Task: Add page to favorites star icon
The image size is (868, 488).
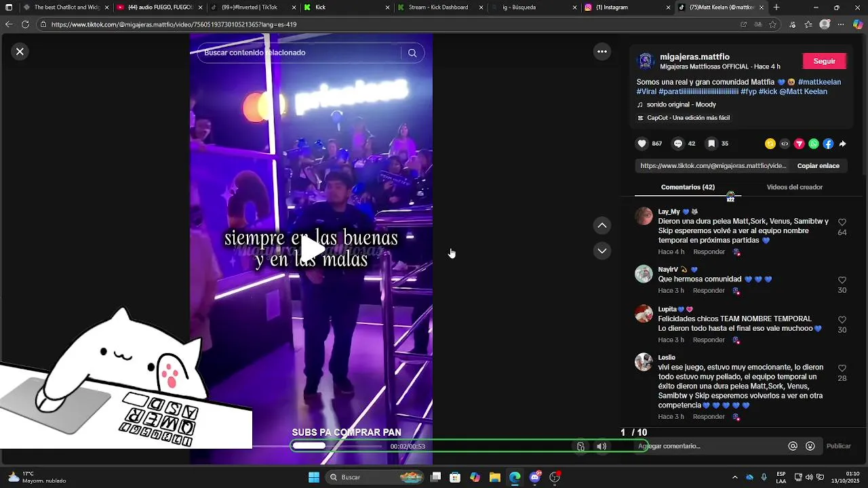Action: [773, 24]
